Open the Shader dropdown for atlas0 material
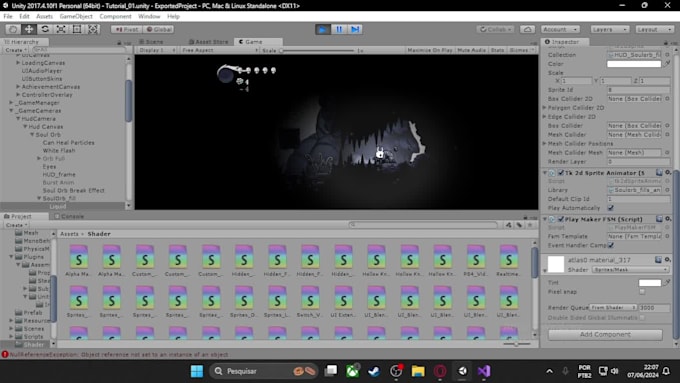 (631, 269)
